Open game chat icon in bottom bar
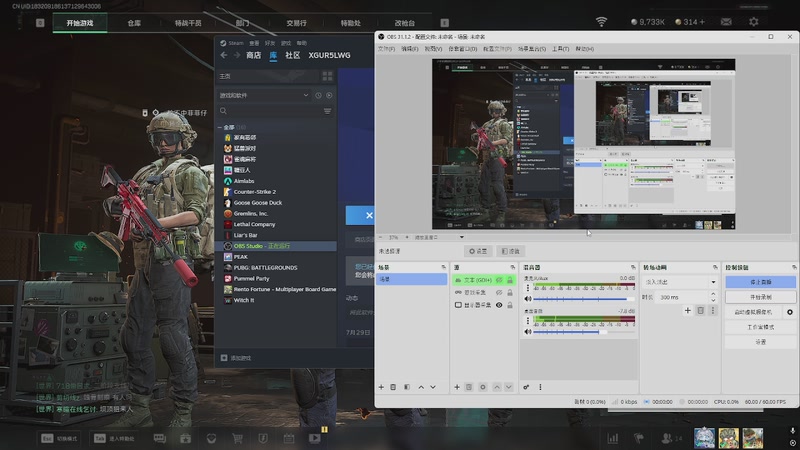Screen dimensions: 800x450 pyautogui.click(x=160, y=438)
